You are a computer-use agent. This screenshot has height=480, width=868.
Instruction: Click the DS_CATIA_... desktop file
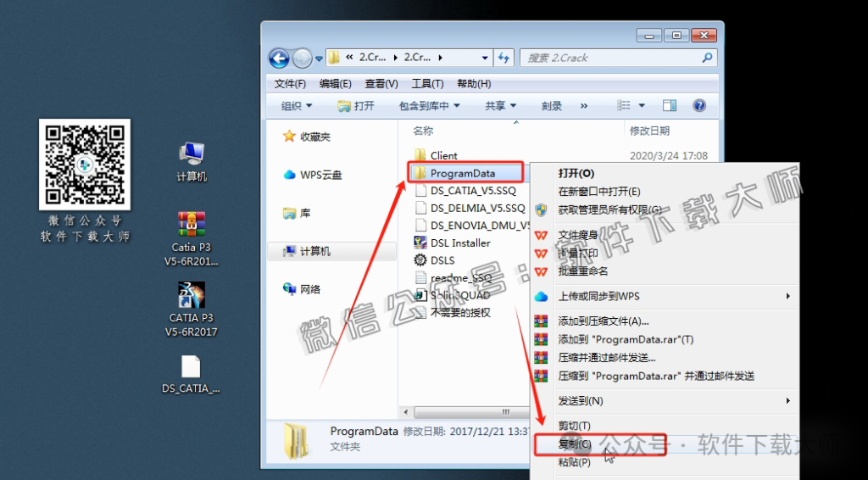[191, 374]
